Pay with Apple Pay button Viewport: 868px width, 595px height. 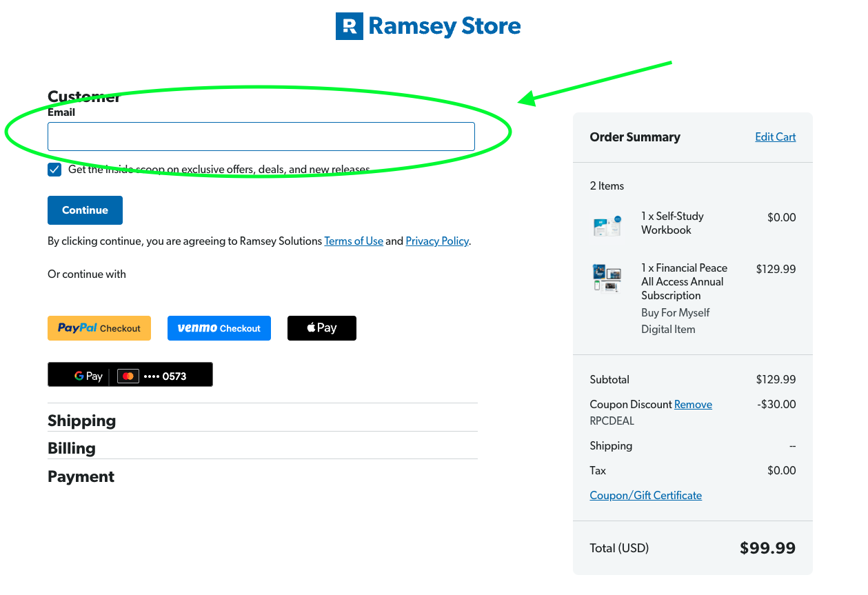click(322, 328)
